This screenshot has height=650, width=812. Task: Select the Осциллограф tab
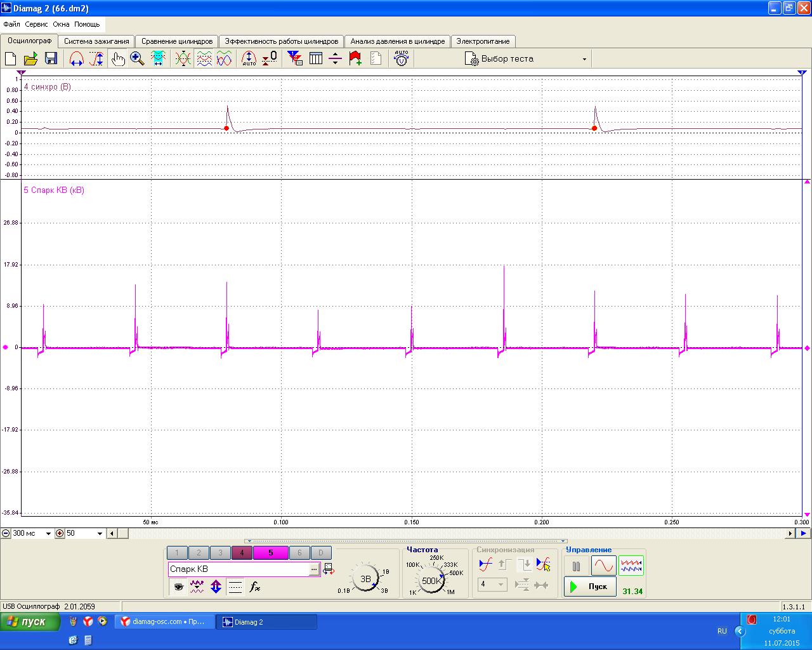pos(29,41)
